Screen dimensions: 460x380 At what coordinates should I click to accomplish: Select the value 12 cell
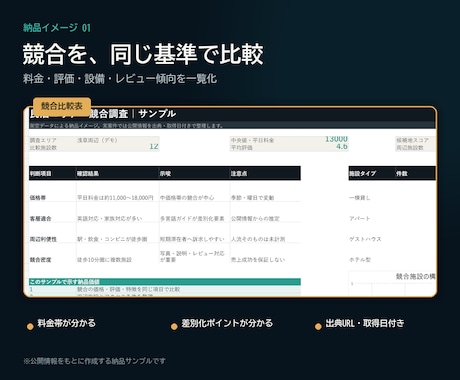click(x=154, y=146)
